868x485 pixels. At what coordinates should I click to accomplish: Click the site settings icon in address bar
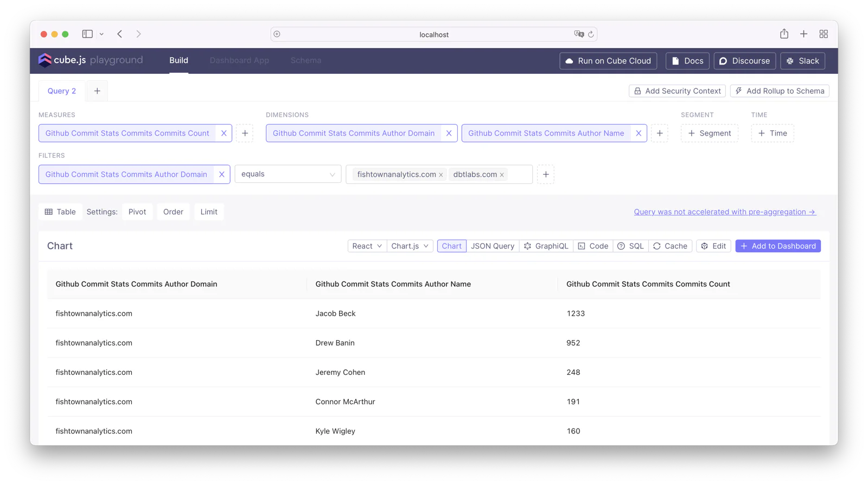coord(277,34)
